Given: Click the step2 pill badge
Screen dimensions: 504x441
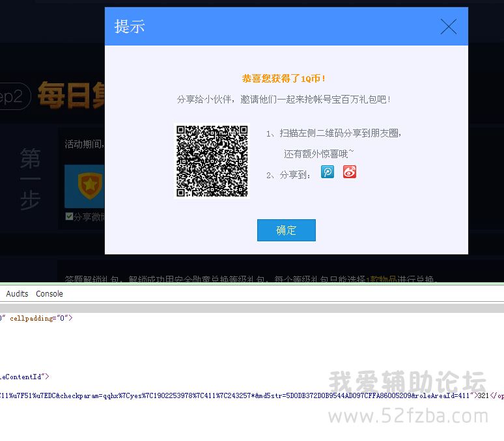Looking at the screenshot, I should pos(13,96).
